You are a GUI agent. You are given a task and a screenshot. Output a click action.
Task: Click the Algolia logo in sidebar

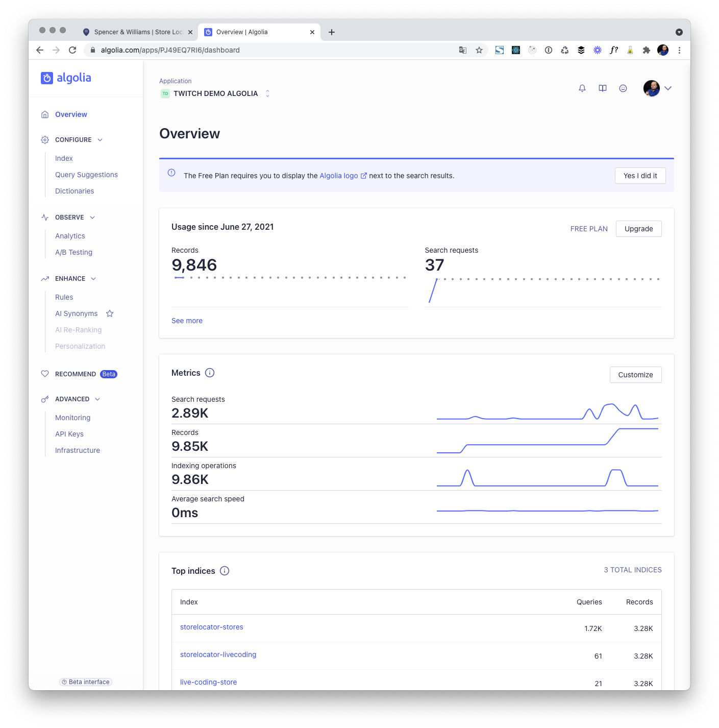(66, 78)
